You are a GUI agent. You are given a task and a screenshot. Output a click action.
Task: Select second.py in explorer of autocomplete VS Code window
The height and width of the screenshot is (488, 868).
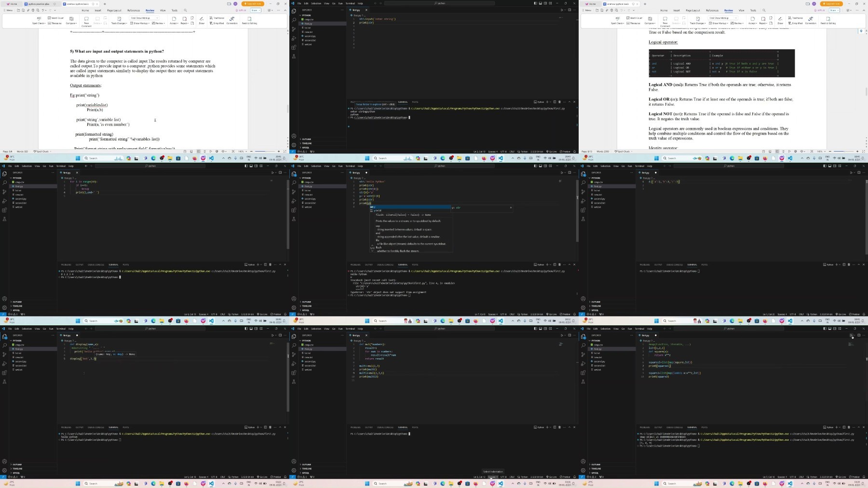(310, 199)
